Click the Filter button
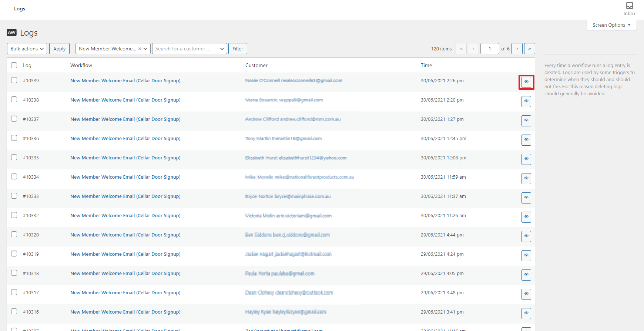The image size is (644, 331). tap(238, 49)
